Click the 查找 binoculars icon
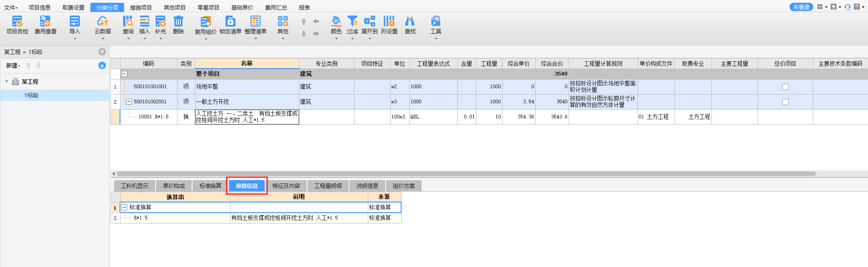This screenshot has width=868, height=267. pyautogui.click(x=410, y=21)
